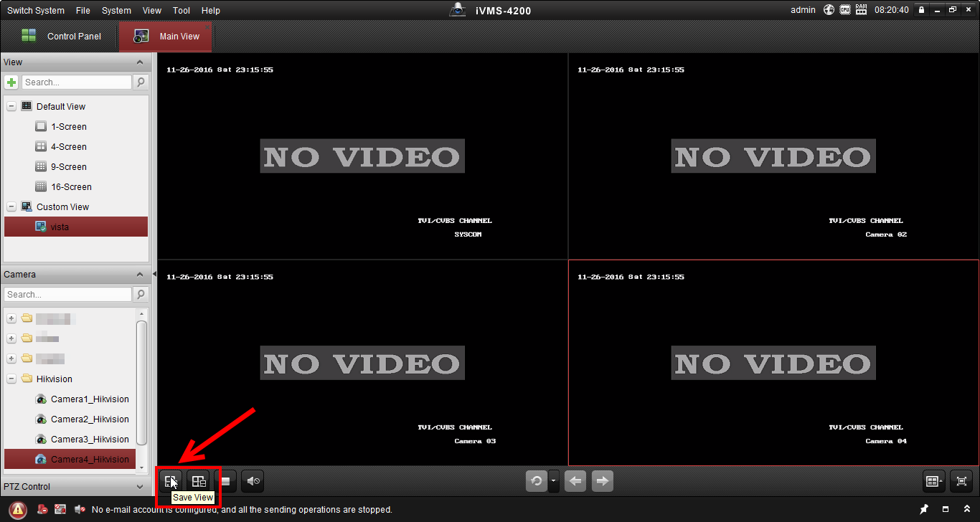Open the auto-switch interval dropdown arrow
The width and height of the screenshot is (980, 522).
(553, 481)
